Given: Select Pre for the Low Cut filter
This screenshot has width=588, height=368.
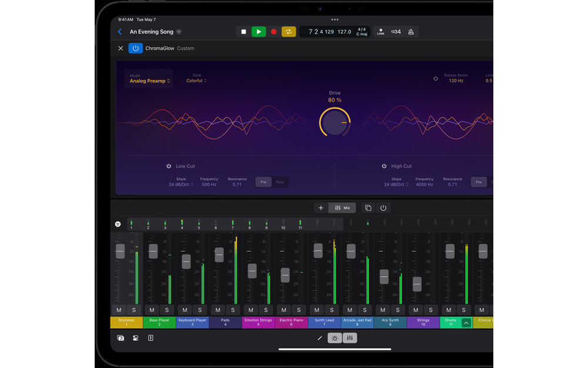Looking at the screenshot, I should click(x=263, y=182).
